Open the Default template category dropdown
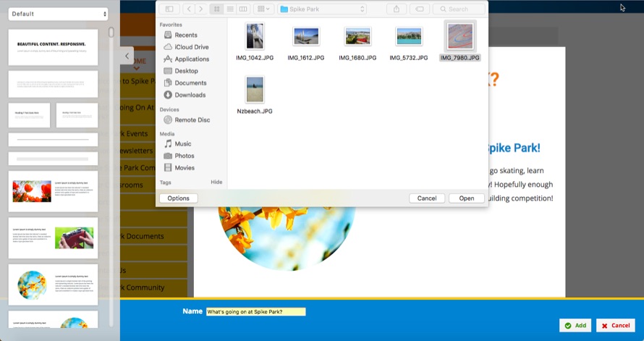Viewport: 644px width, 341px height. click(59, 14)
